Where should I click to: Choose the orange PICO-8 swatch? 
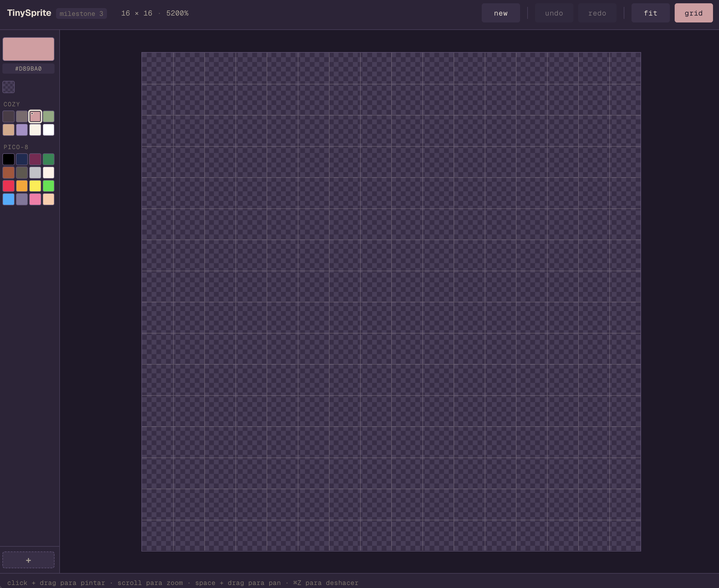pos(22,186)
